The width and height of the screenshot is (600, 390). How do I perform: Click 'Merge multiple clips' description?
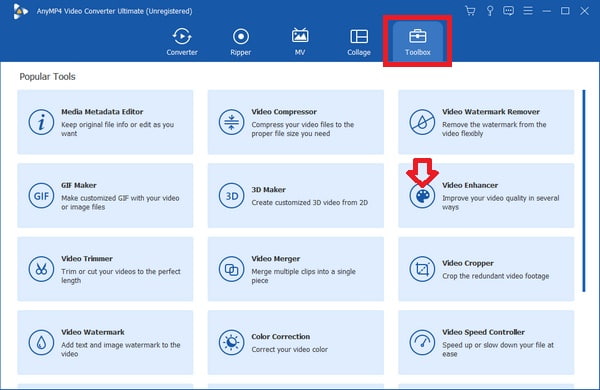click(x=303, y=276)
